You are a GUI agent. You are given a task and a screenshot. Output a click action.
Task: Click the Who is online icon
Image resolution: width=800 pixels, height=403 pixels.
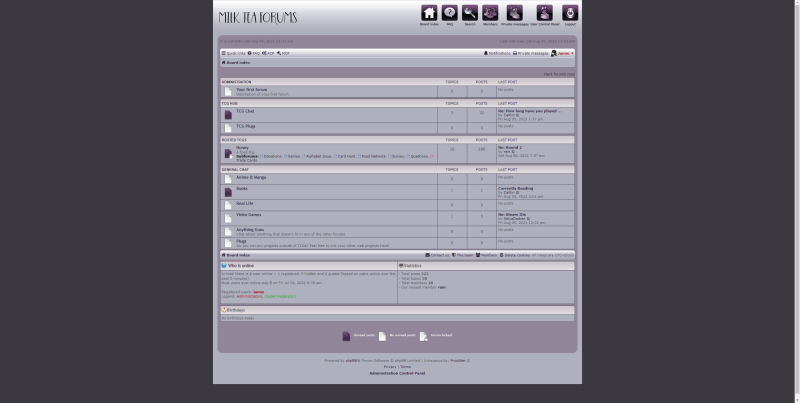(x=224, y=266)
